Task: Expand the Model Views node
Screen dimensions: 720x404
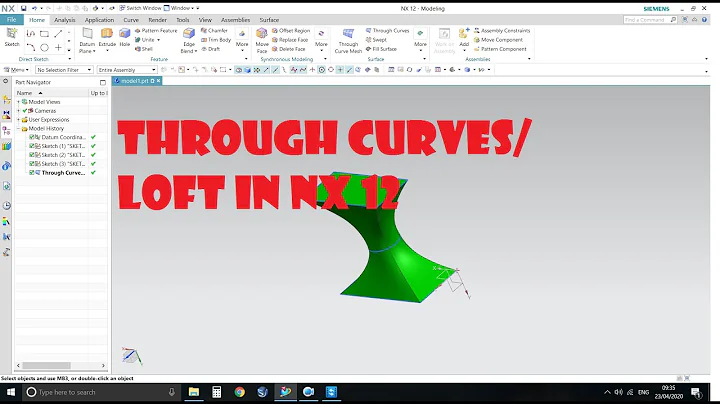Action: (x=18, y=102)
